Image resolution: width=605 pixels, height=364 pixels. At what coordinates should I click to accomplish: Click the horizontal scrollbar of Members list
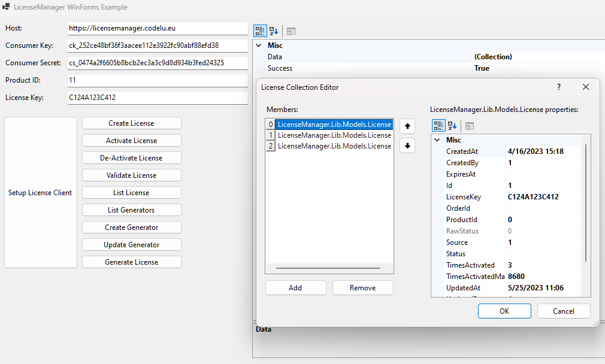pyautogui.click(x=328, y=268)
